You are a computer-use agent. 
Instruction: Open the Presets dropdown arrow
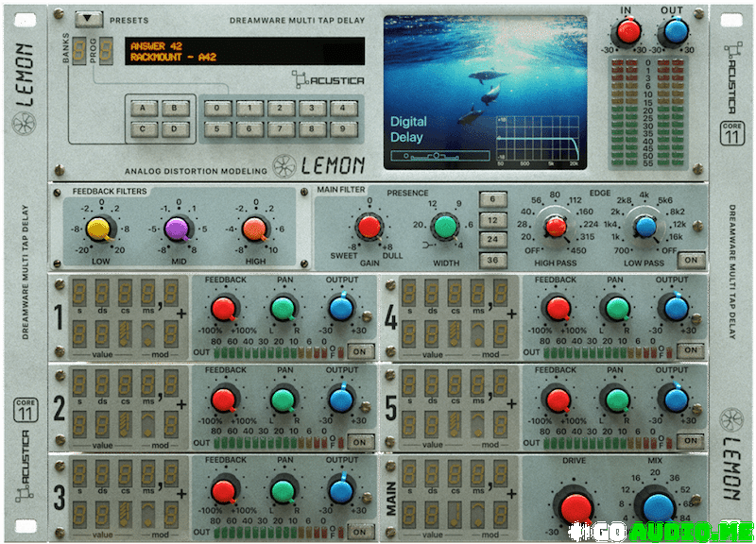(92, 18)
